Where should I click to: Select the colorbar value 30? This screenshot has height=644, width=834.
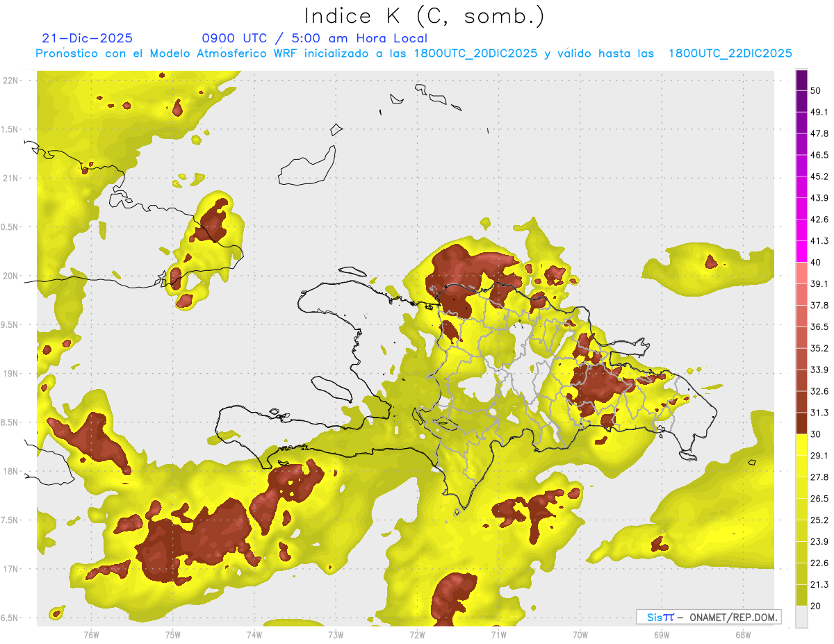coord(817,434)
